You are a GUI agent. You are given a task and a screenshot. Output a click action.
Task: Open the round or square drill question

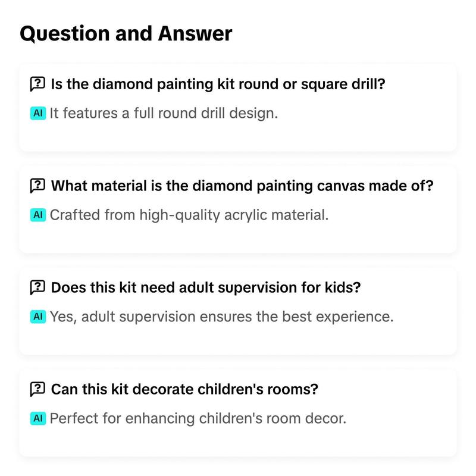click(218, 84)
